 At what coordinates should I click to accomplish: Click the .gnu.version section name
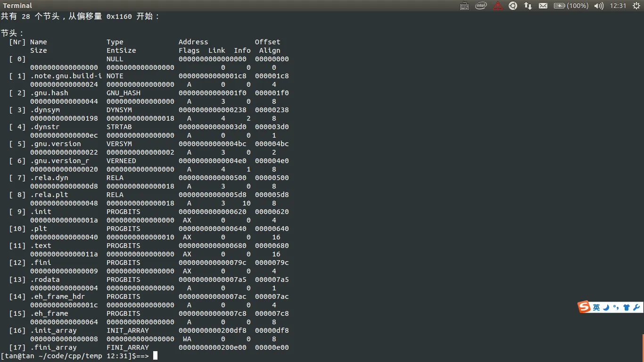[x=56, y=144]
